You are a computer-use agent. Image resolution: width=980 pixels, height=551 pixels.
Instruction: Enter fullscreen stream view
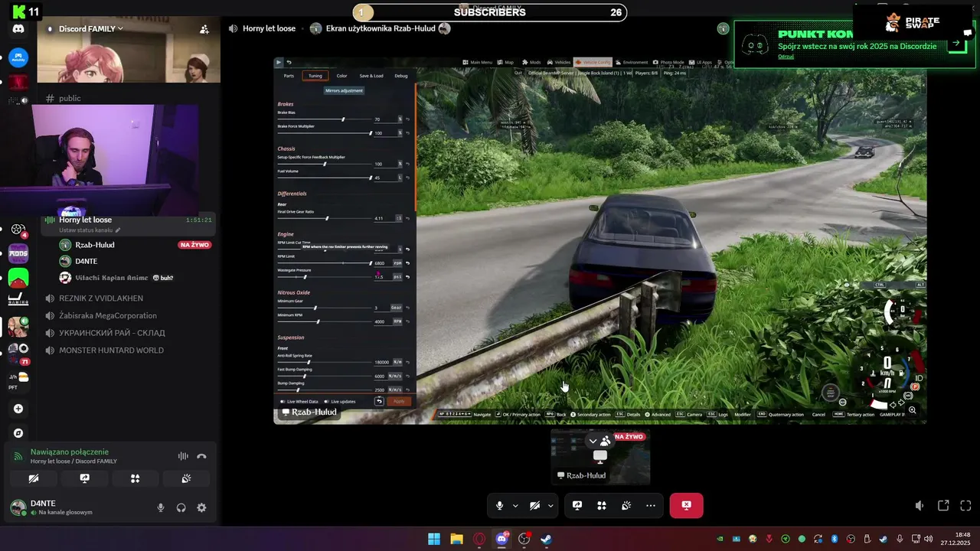point(965,506)
